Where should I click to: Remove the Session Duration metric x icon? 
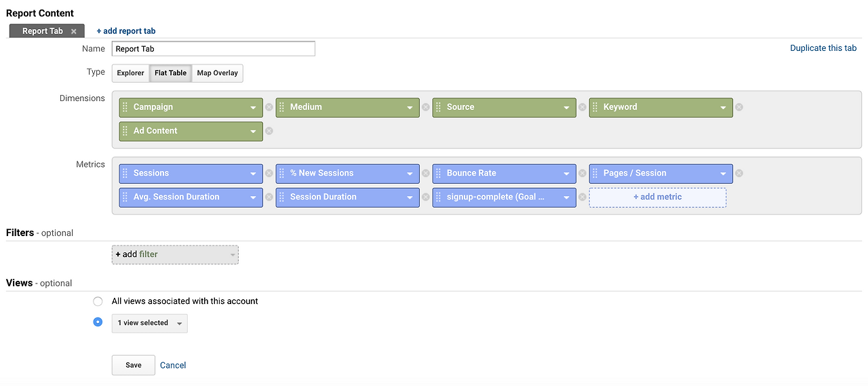[x=426, y=197]
